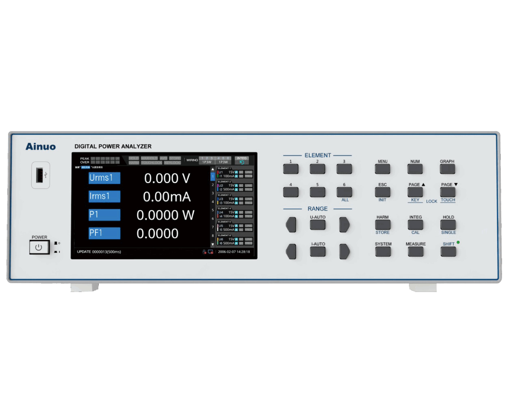Select page 5 in the on-screen page strip
The width and height of the screenshot is (509, 420).
pyautogui.click(x=213, y=210)
